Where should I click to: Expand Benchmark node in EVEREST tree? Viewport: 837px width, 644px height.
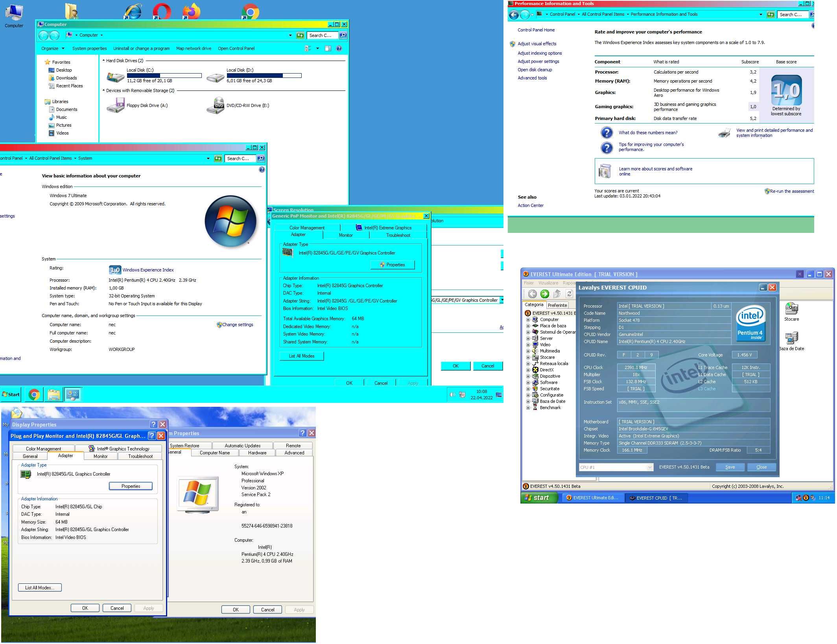(x=528, y=408)
